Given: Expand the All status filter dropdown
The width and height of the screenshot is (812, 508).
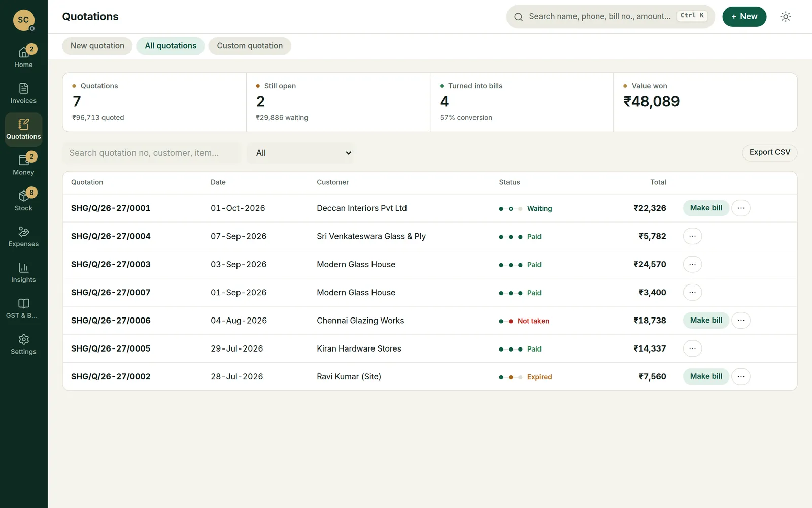Looking at the screenshot, I should 300,153.
